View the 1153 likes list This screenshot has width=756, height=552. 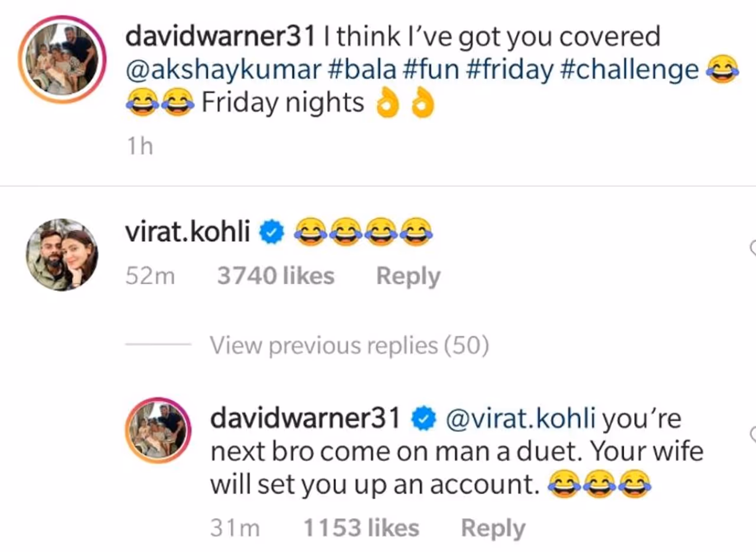361,528
